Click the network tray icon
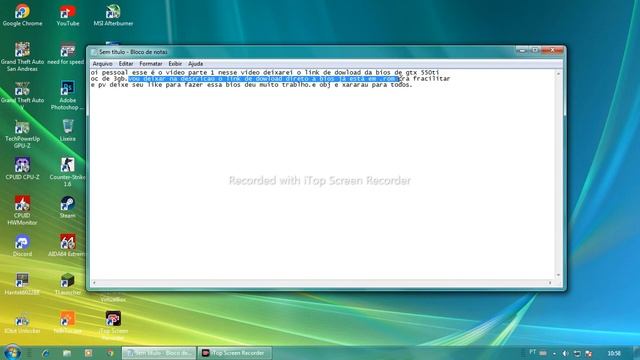 pos(577,353)
